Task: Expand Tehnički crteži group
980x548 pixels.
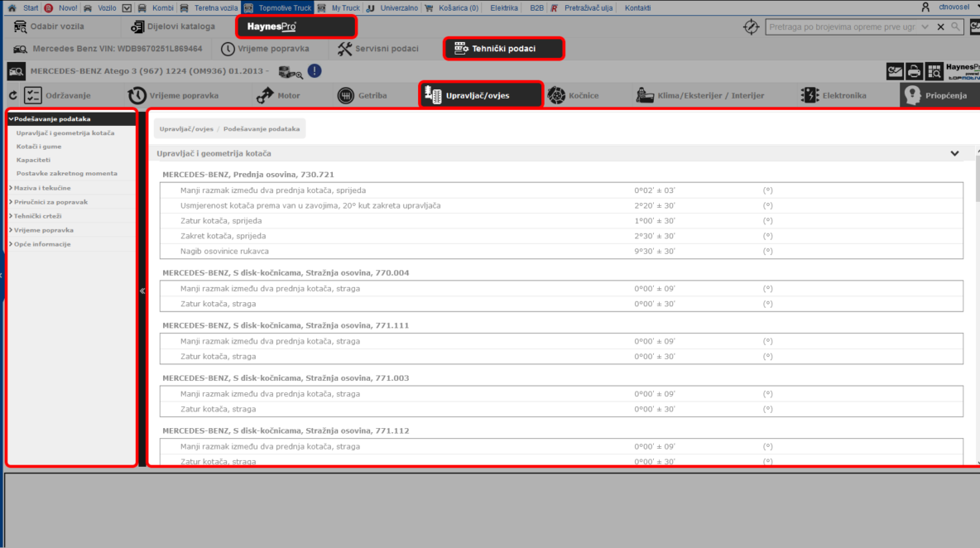Action: [37, 216]
